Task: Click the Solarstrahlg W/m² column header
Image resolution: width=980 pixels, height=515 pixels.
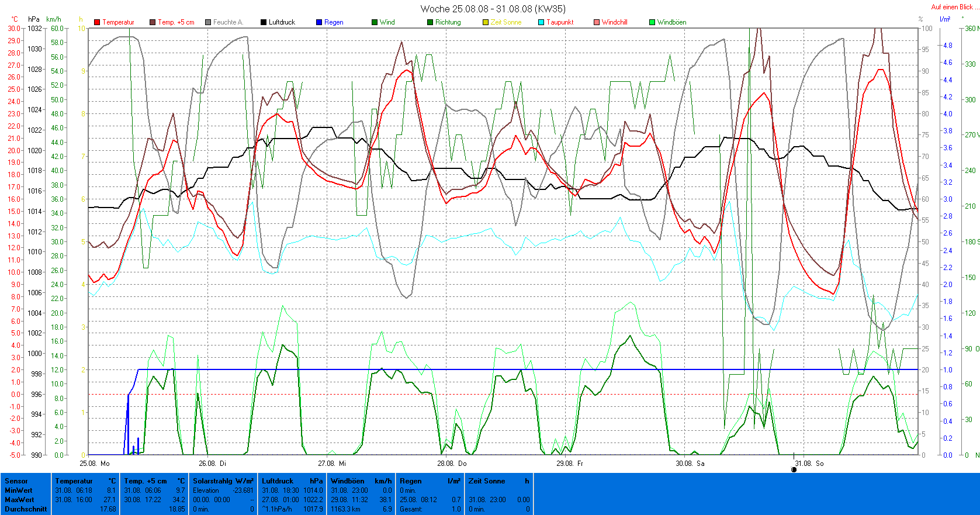Action: [223, 481]
